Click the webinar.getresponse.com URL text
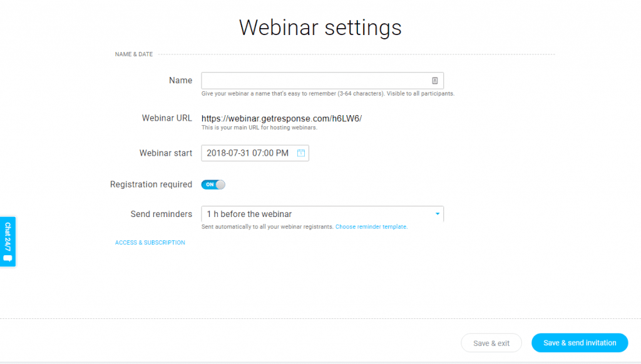 click(282, 118)
